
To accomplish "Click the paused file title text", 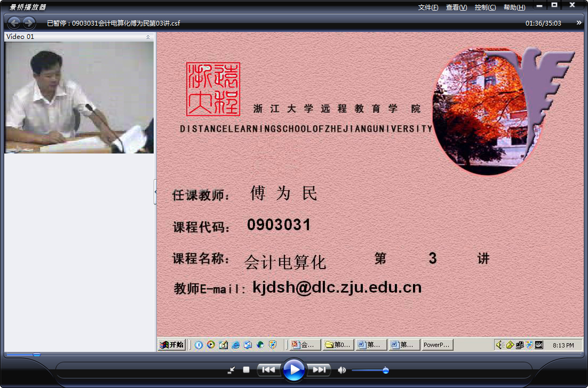I will [113, 23].
